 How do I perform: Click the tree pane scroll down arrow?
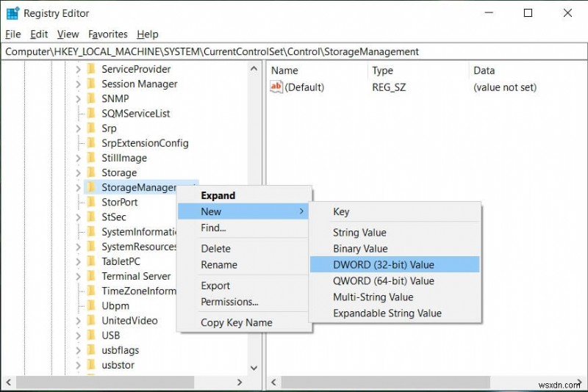click(254, 368)
